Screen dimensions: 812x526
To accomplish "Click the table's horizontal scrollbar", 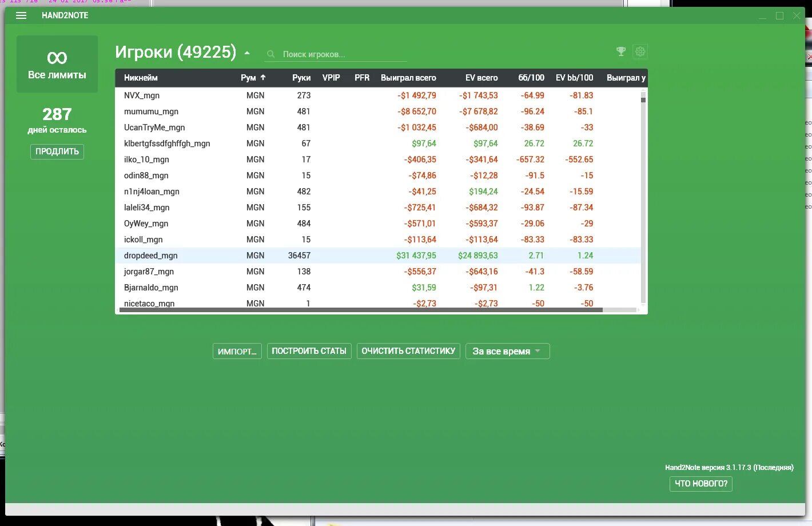I will point(360,310).
